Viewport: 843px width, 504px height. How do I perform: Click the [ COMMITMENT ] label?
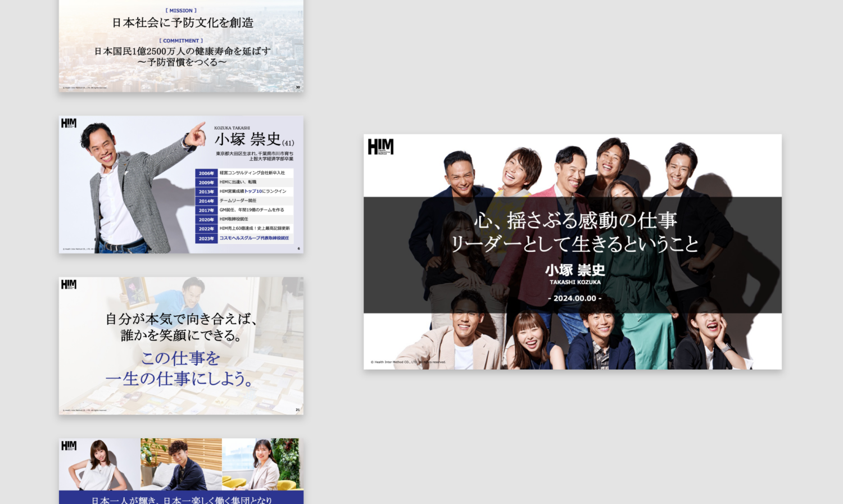pos(181,40)
